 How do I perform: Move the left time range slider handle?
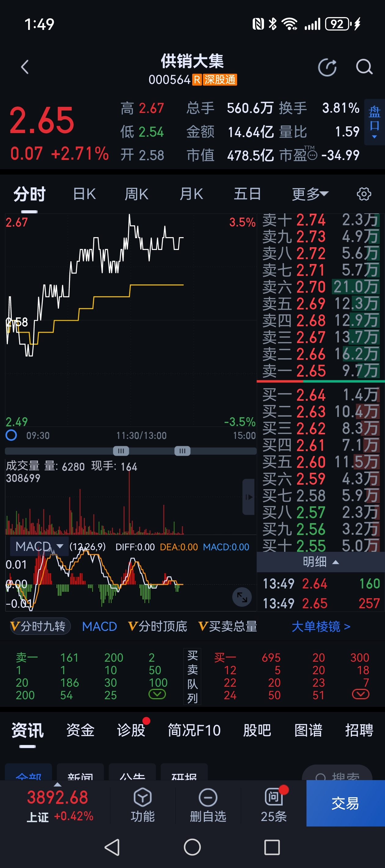pyautogui.click(x=121, y=451)
